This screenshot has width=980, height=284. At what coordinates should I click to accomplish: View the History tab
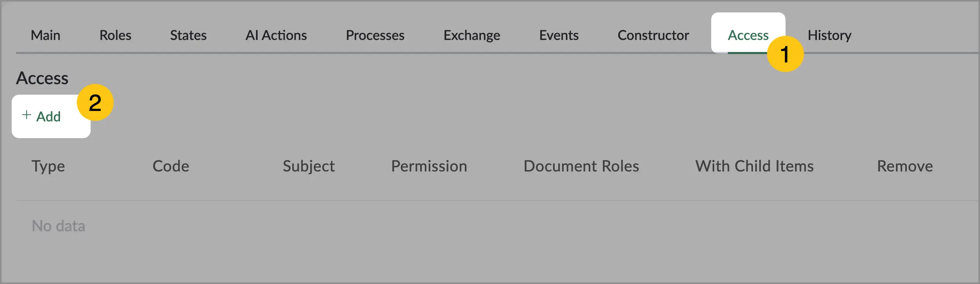pos(829,35)
